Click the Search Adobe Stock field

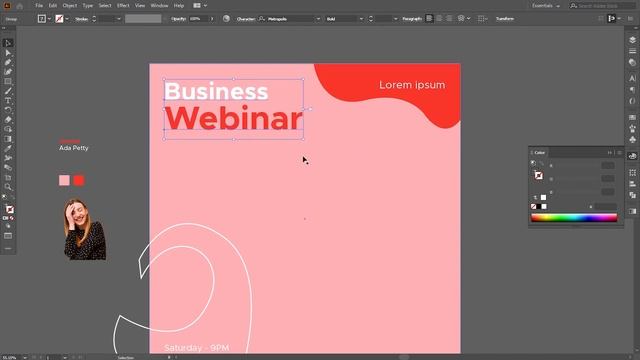pos(602,6)
